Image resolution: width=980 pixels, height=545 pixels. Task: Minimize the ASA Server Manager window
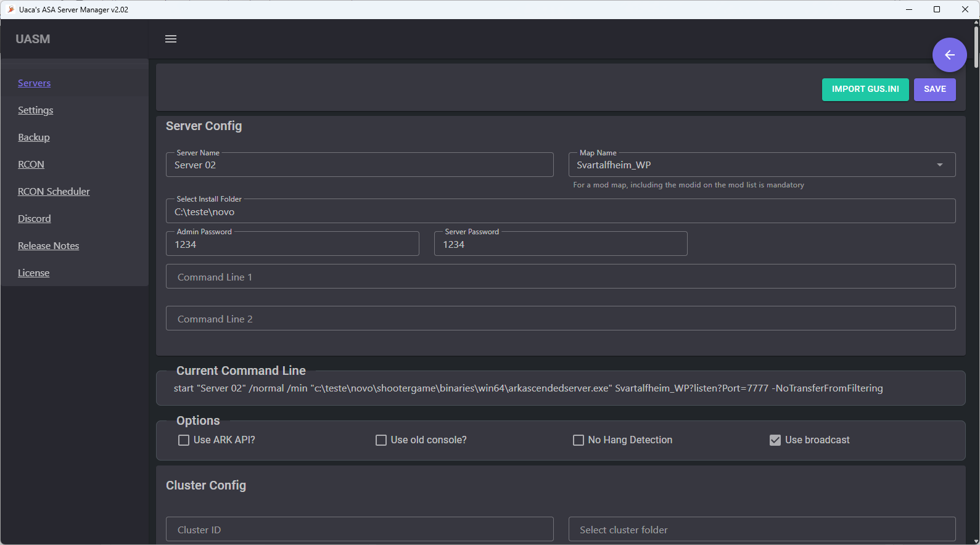(x=908, y=9)
